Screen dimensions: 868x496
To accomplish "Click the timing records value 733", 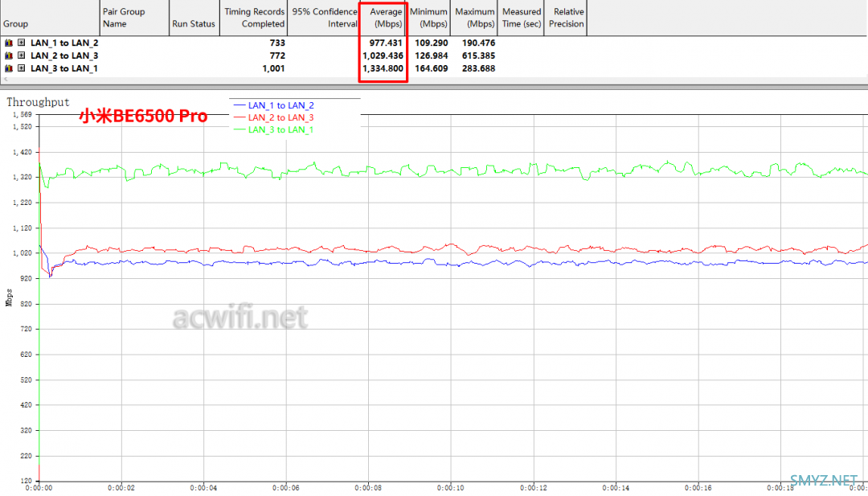I will tap(277, 43).
